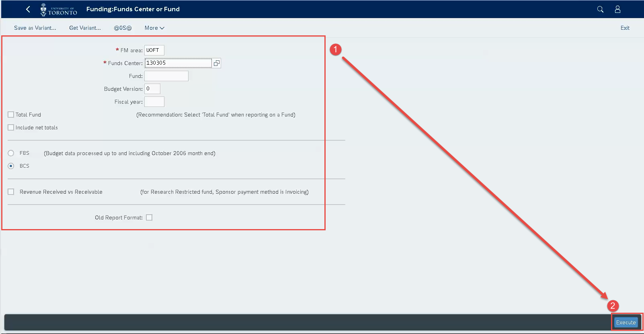
Task: Tick Revenue Received vs Receivable checkbox
Action: click(x=11, y=192)
